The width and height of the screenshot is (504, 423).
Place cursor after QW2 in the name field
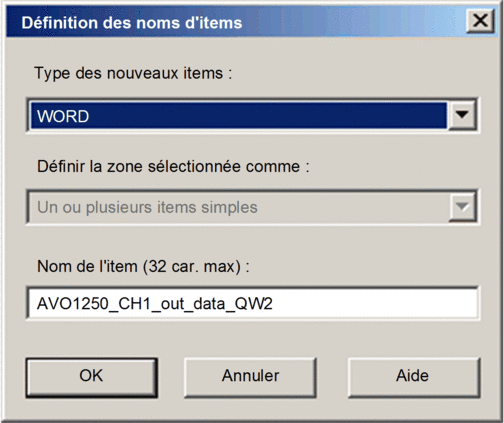[x=274, y=303]
